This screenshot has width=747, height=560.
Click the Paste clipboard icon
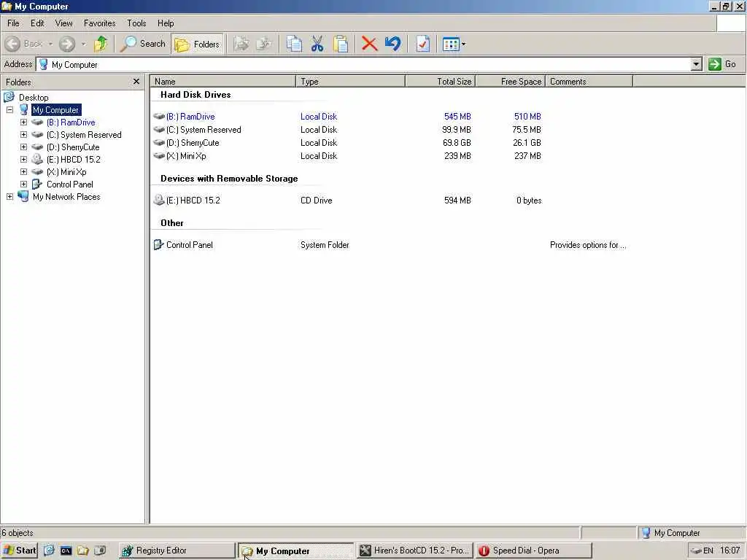point(340,44)
